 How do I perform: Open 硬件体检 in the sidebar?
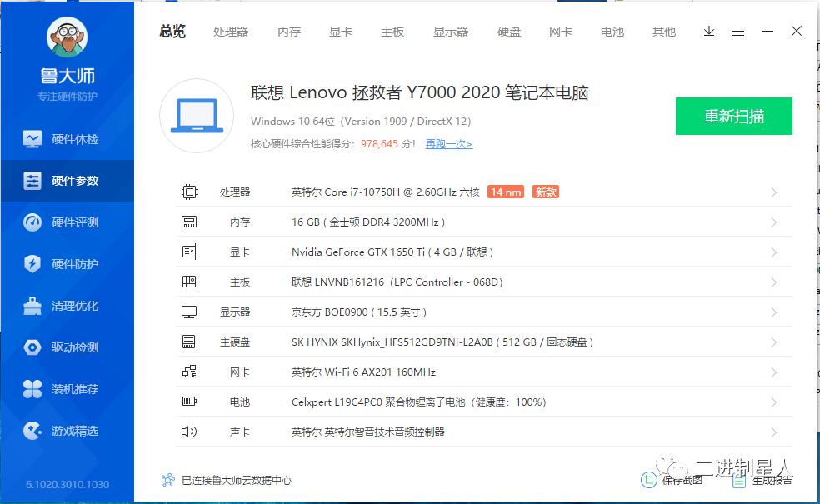67,139
